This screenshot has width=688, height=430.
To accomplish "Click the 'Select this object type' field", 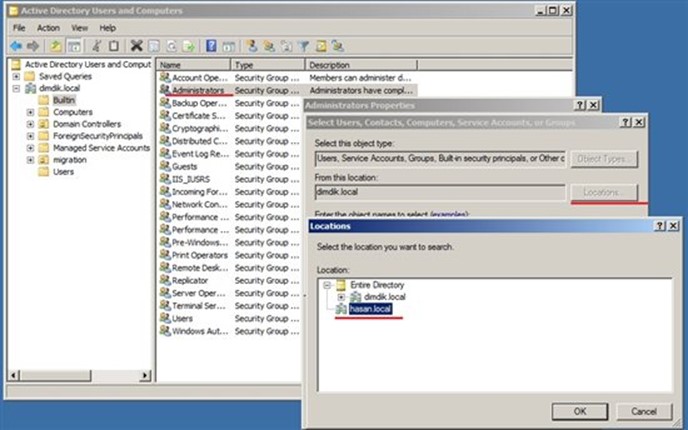I will point(440,159).
